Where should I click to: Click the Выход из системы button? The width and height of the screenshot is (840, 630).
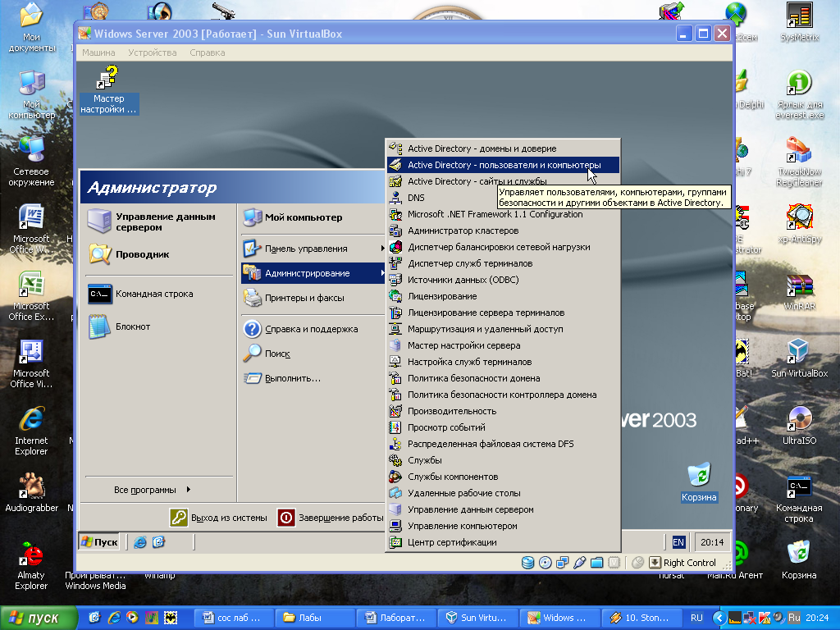pos(218,518)
